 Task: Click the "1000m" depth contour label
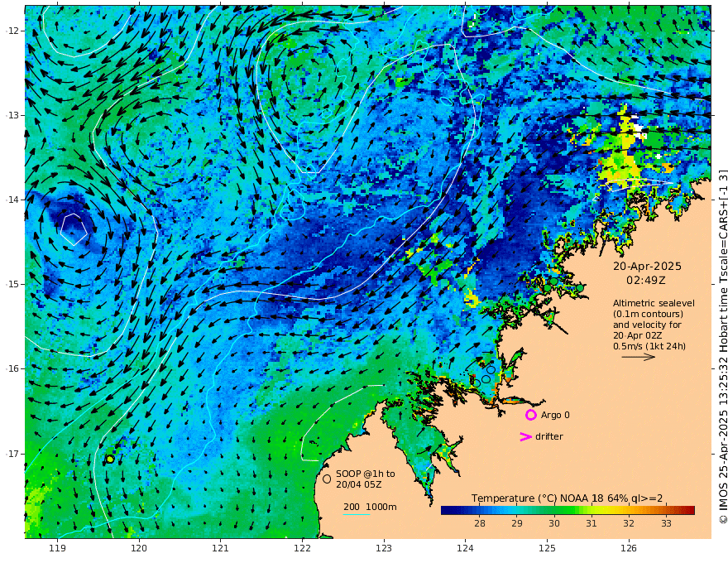pyautogui.click(x=381, y=507)
